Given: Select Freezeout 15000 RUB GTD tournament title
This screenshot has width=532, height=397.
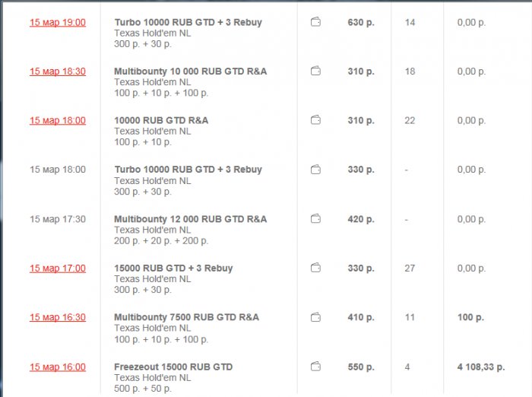Looking at the screenshot, I should coord(173,367).
